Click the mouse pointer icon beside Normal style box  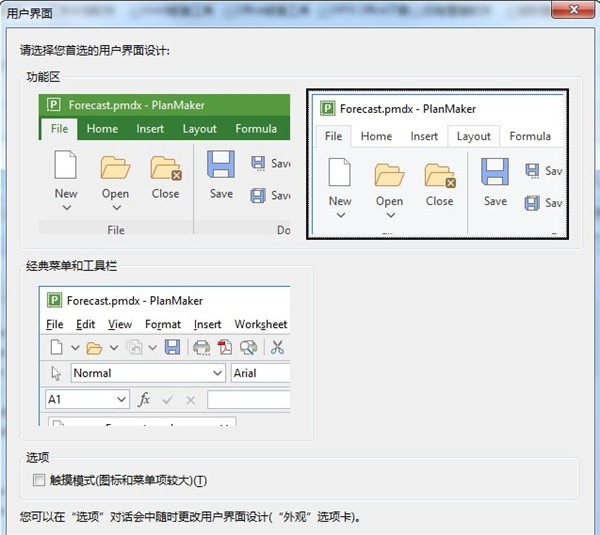56,373
